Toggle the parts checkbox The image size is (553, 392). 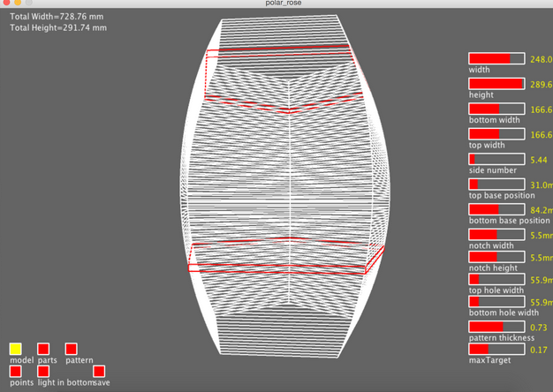point(43,349)
